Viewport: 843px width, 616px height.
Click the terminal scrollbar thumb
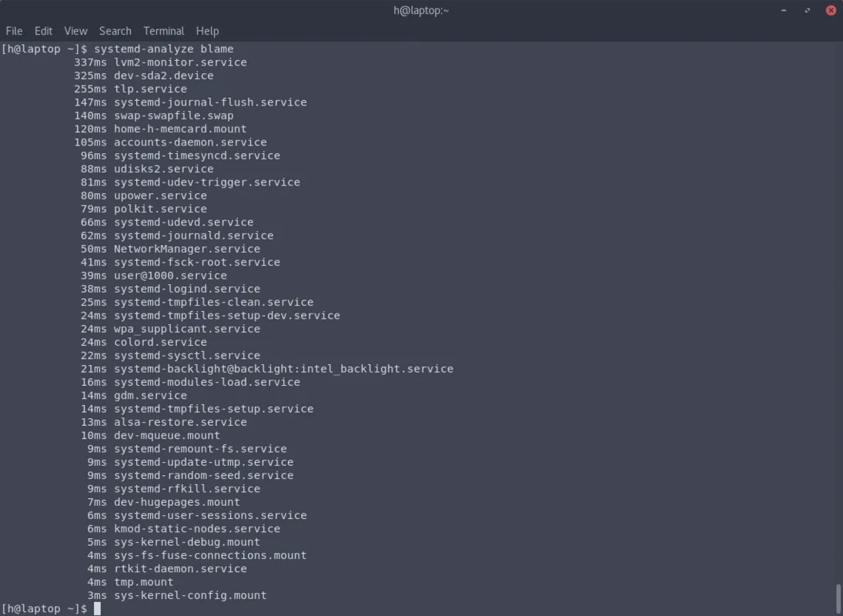point(838,598)
